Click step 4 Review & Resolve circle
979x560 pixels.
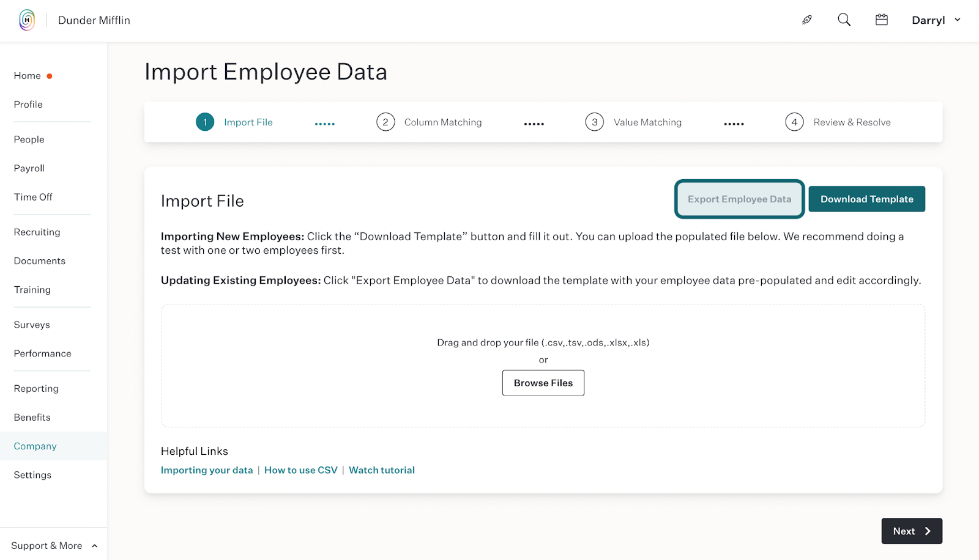(794, 122)
